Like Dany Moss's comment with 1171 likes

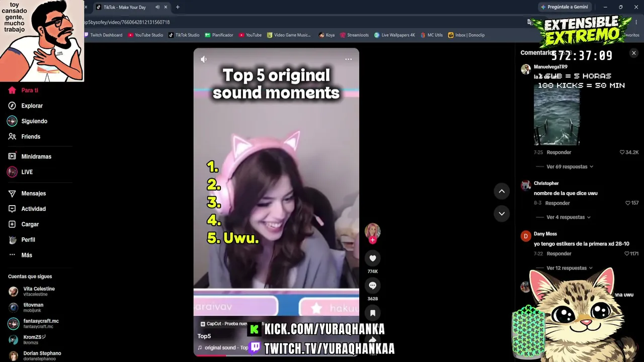[x=627, y=254]
